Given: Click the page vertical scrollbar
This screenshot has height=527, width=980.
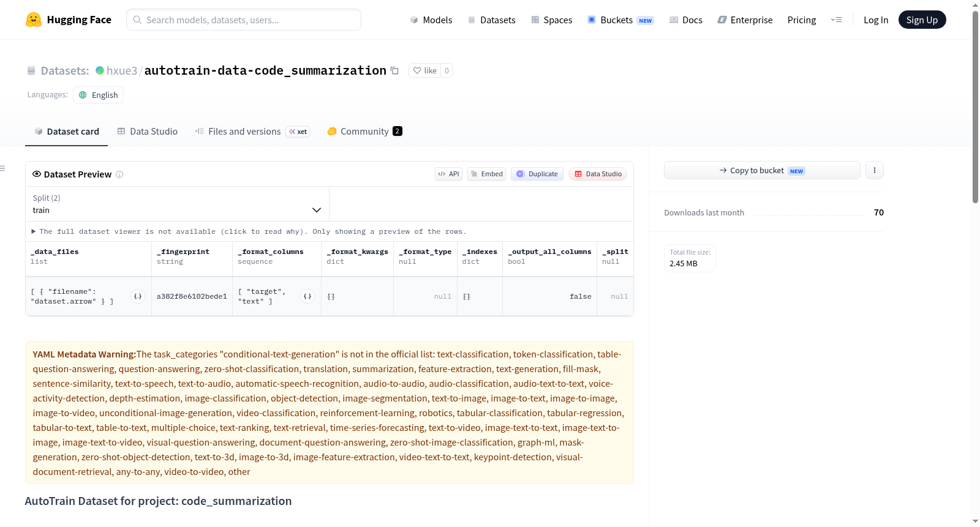Looking at the screenshot, I should (975, 107).
